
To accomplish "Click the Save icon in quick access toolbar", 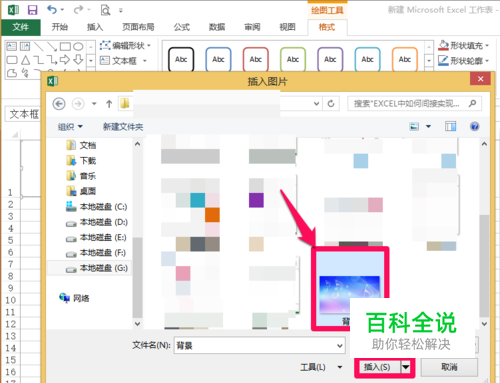I will tap(32, 10).
